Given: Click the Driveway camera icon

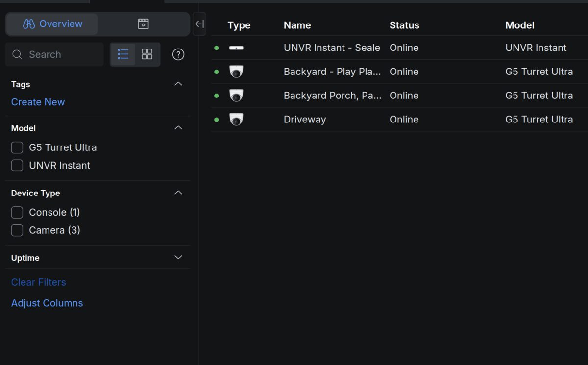Looking at the screenshot, I should [x=236, y=120].
